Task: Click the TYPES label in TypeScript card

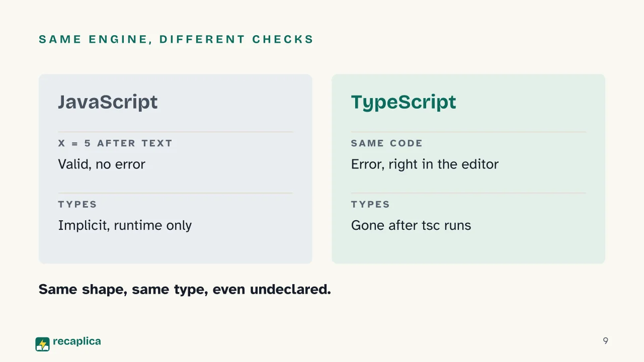Action: click(370, 205)
